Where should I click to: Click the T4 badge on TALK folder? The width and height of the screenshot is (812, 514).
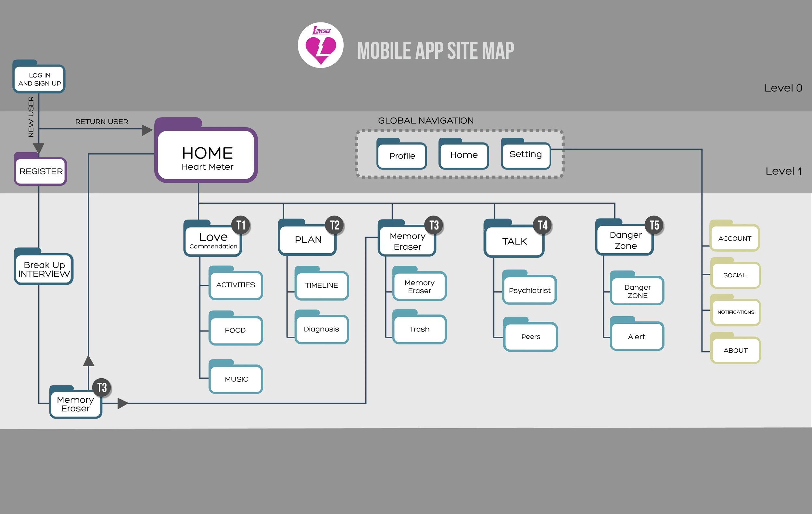[x=542, y=225]
